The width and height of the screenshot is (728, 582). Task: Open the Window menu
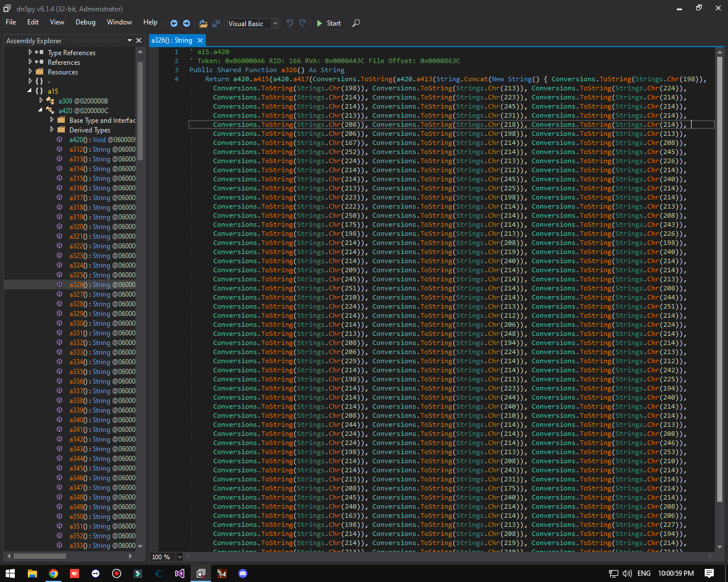pos(119,22)
